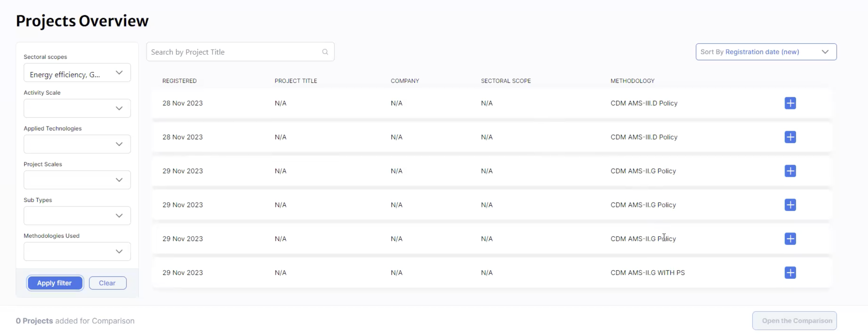Open the Sub Types dropdown
This screenshot has height=334, width=868.
(x=77, y=216)
